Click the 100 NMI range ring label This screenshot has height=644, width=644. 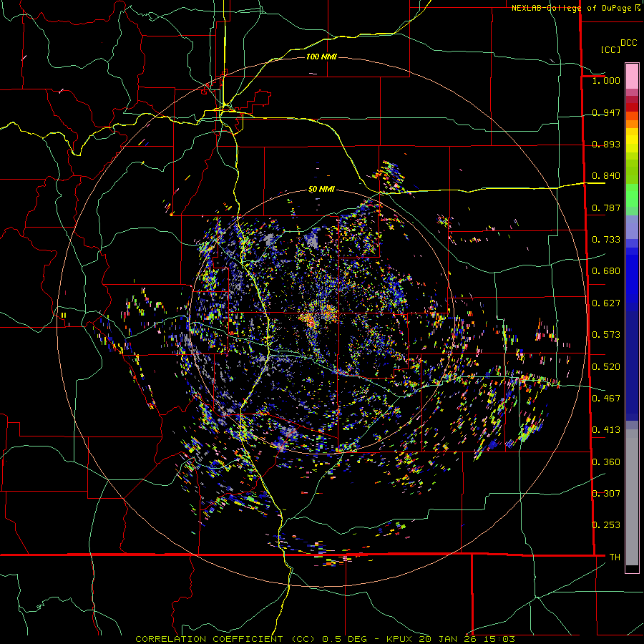coord(321,57)
